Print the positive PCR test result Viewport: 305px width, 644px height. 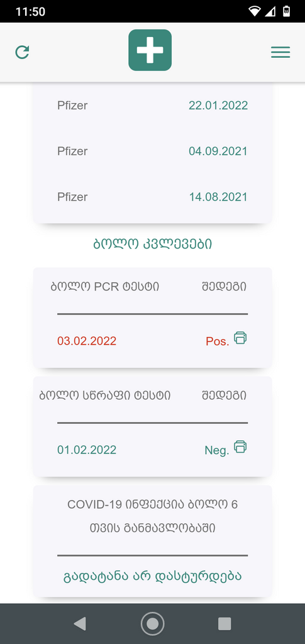click(x=240, y=338)
